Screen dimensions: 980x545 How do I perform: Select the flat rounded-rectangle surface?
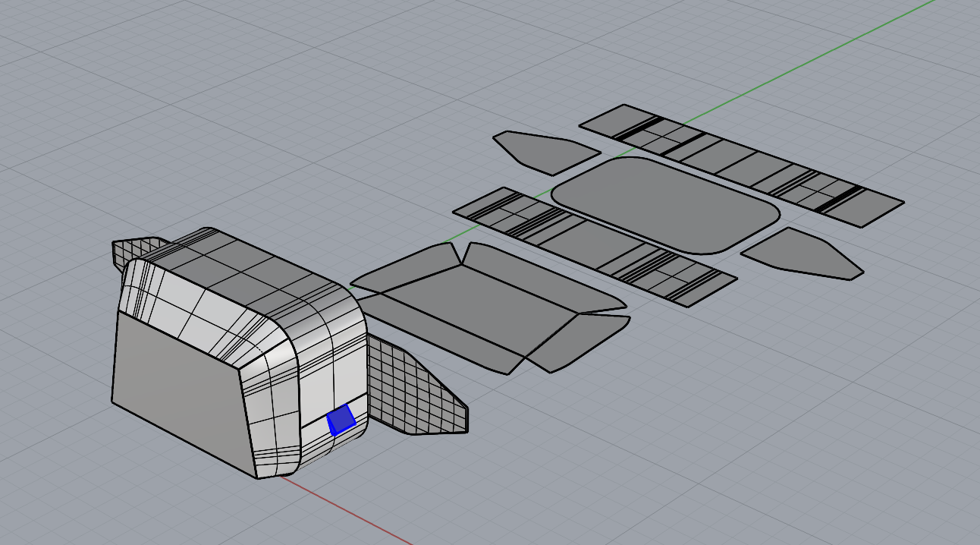(665, 205)
